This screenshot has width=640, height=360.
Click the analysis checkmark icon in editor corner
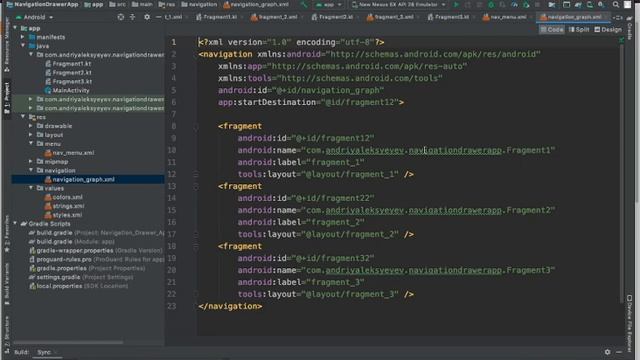point(622,40)
